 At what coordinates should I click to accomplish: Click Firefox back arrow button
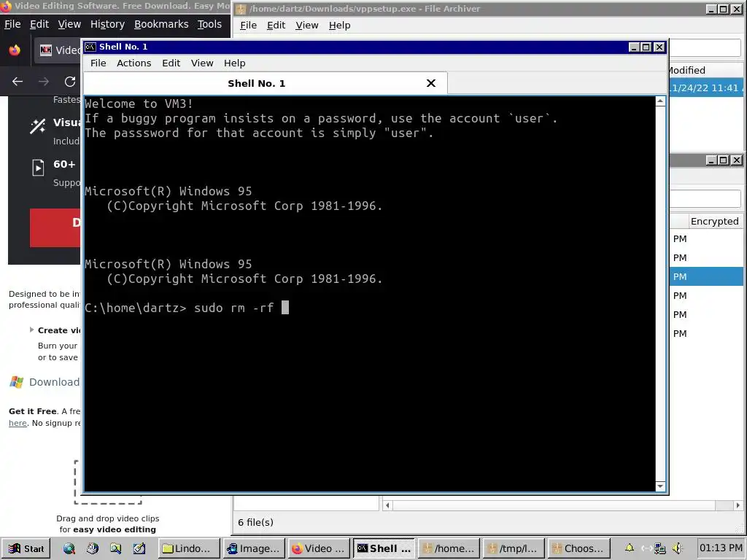click(x=18, y=82)
